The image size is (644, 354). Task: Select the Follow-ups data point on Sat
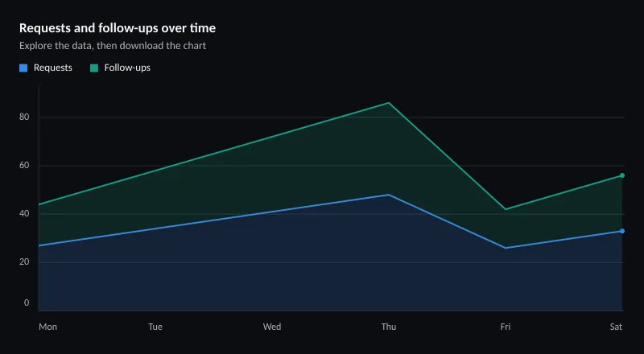[x=622, y=175]
